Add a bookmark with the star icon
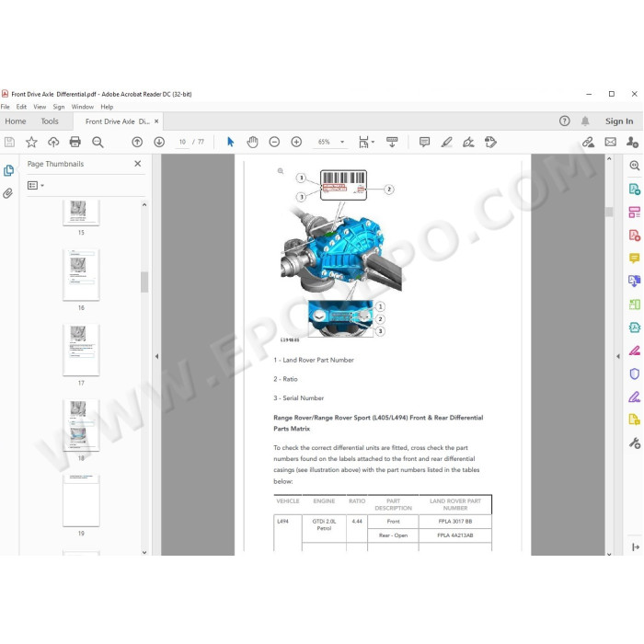The width and height of the screenshot is (644, 644). 31,142
